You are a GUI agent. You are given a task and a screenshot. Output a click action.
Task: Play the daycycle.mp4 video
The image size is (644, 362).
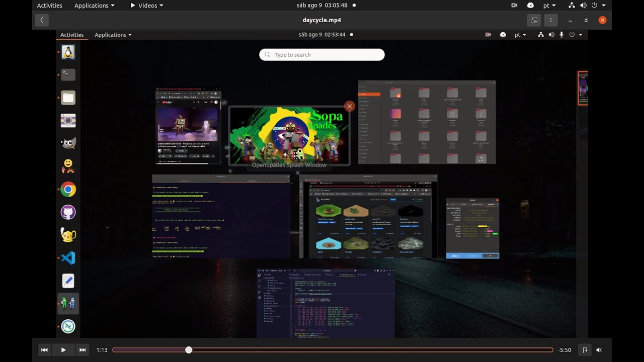tap(63, 350)
